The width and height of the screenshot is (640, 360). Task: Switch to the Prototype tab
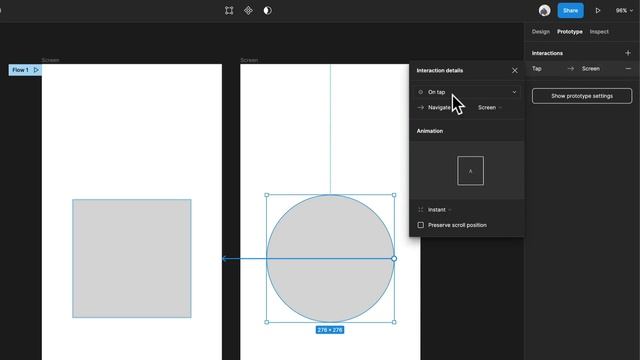click(570, 31)
